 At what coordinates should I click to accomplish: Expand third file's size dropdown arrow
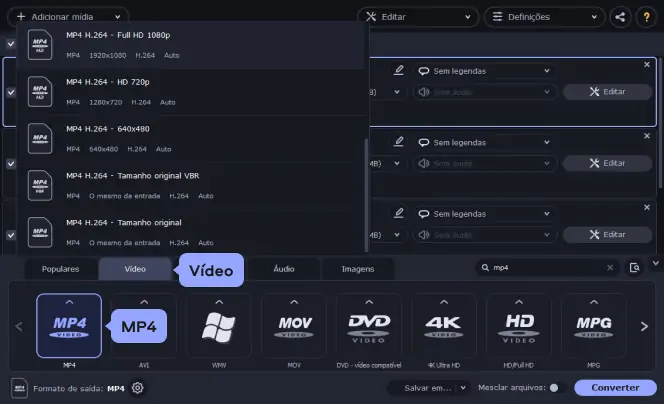tap(397, 235)
